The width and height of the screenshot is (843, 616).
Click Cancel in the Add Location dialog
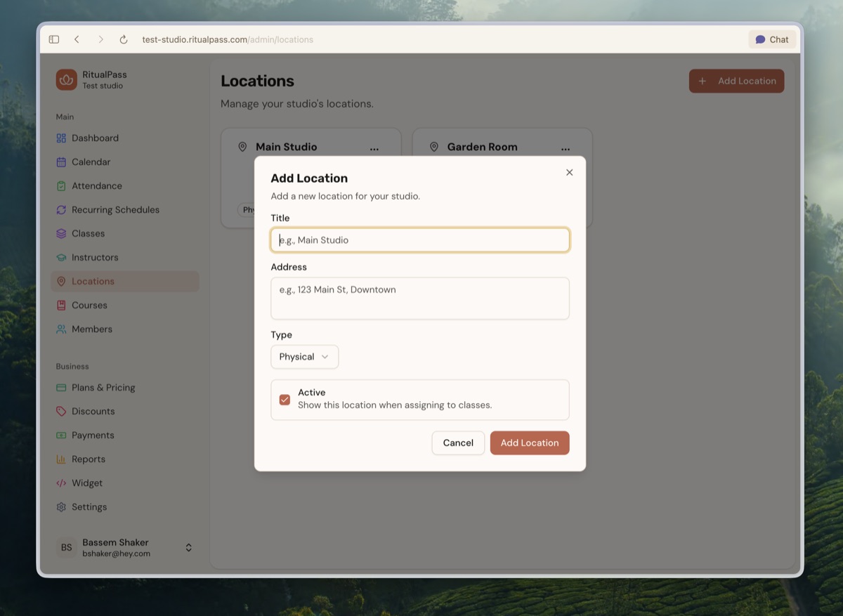click(458, 443)
